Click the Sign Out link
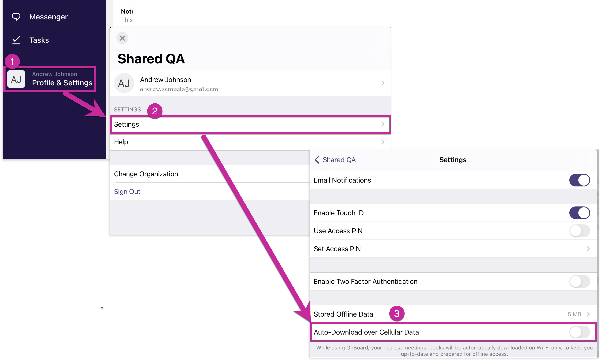Image resolution: width=600 pixels, height=364 pixels. [127, 192]
